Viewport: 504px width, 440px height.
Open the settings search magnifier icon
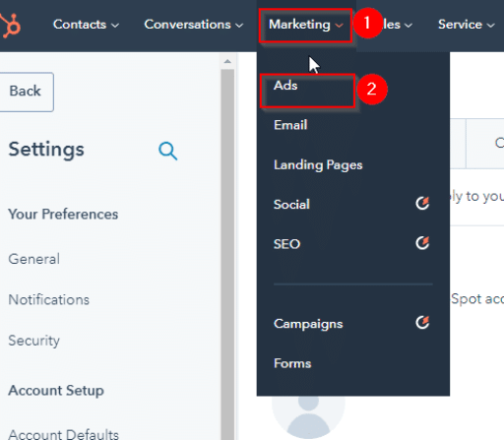pyautogui.click(x=168, y=151)
